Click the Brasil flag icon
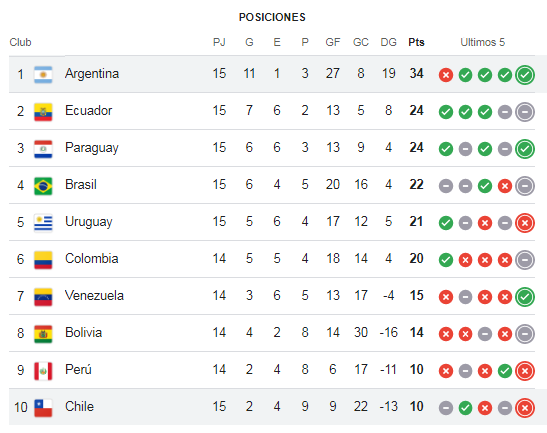This screenshot has width=547, height=433. [x=43, y=186]
